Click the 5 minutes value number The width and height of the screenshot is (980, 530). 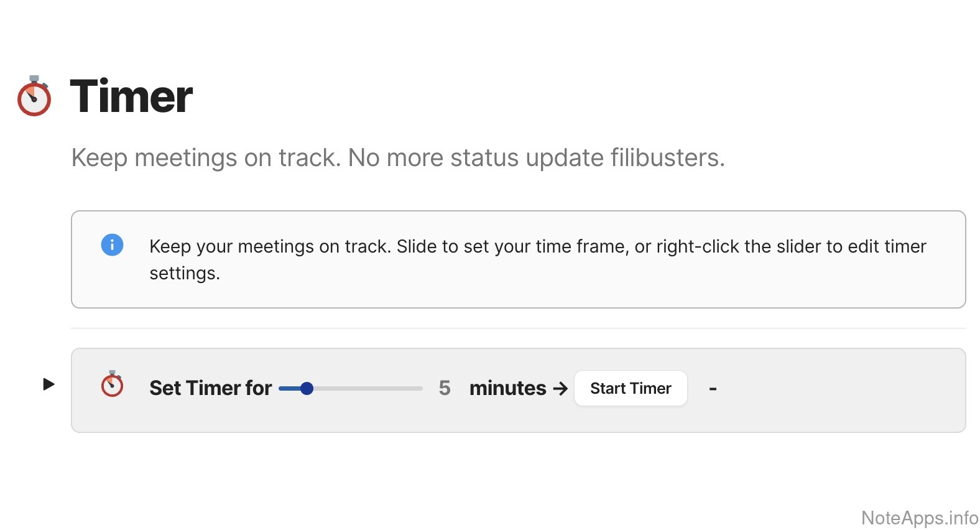tap(444, 388)
